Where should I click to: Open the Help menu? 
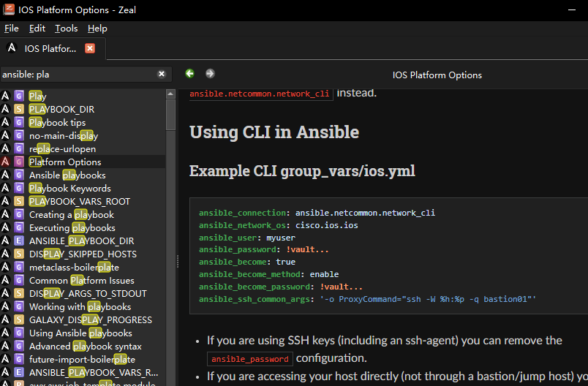[x=97, y=29]
